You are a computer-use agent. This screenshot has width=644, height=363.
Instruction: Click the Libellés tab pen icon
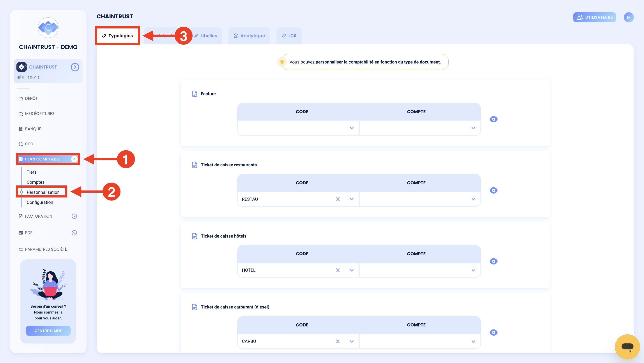pyautogui.click(x=196, y=36)
